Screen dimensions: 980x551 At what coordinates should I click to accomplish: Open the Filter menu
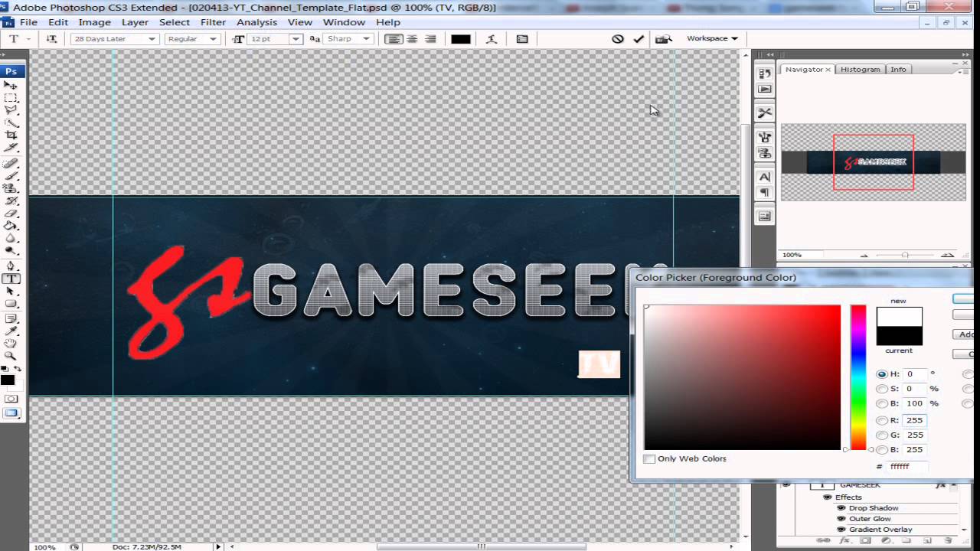point(213,22)
